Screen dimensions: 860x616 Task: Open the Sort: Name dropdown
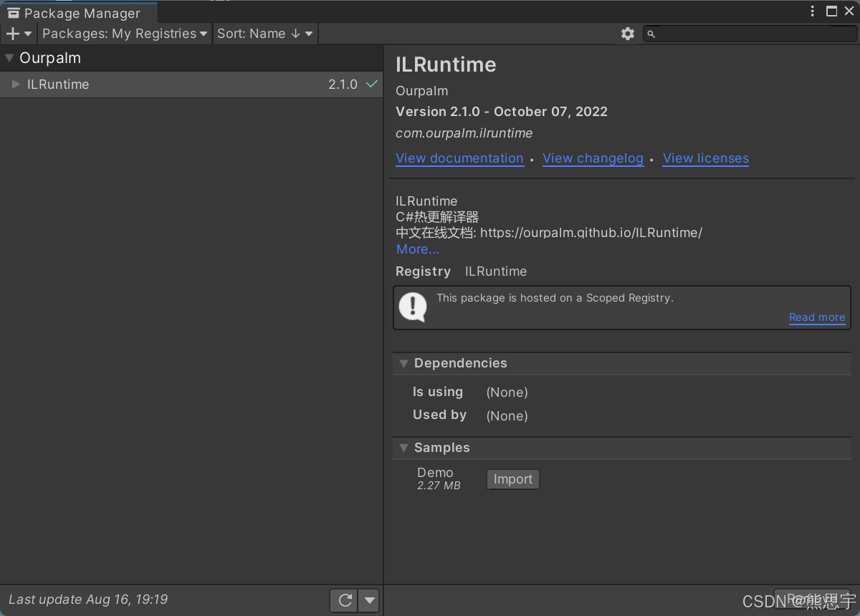point(265,34)
